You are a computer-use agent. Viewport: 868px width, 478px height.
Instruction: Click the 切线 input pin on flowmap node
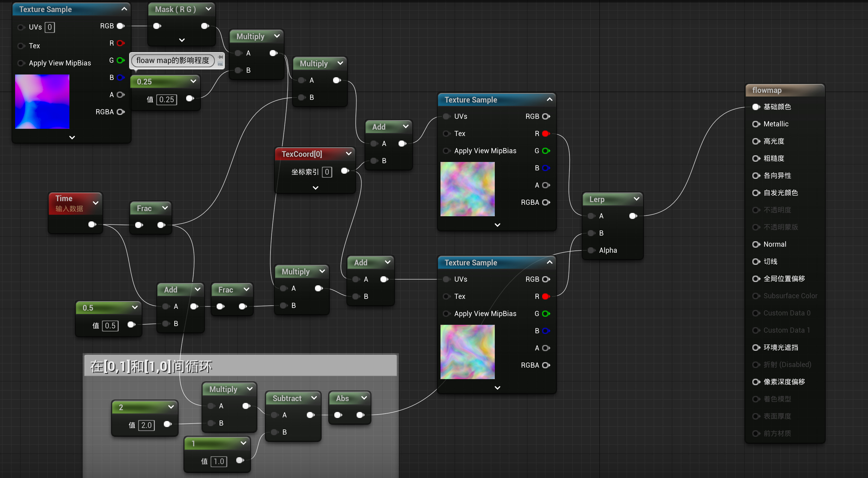[756, 261]
